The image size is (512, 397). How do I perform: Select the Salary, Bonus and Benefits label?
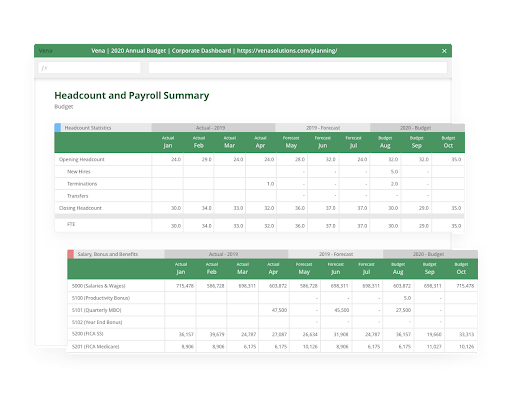[x=108, y=254]
